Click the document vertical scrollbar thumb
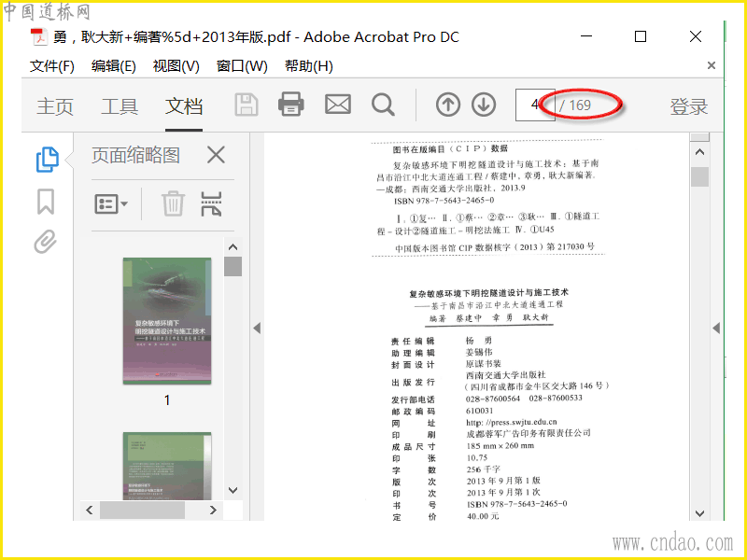747x560 pixels. pyautogui.click(x=699, y=176)
